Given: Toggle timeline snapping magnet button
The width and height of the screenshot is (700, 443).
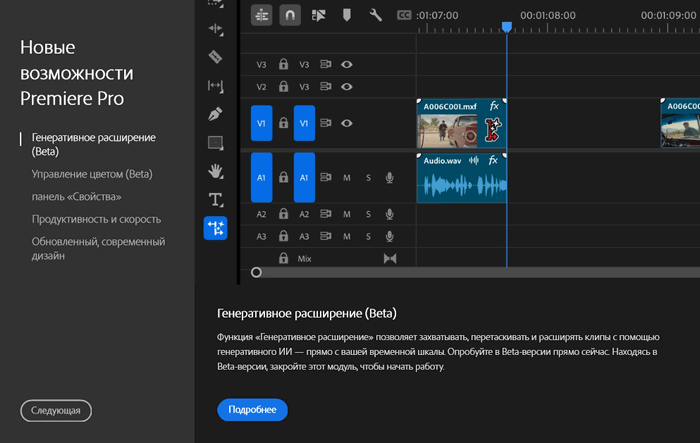Looking at the screenshot, I should click(x=290, y=16).
